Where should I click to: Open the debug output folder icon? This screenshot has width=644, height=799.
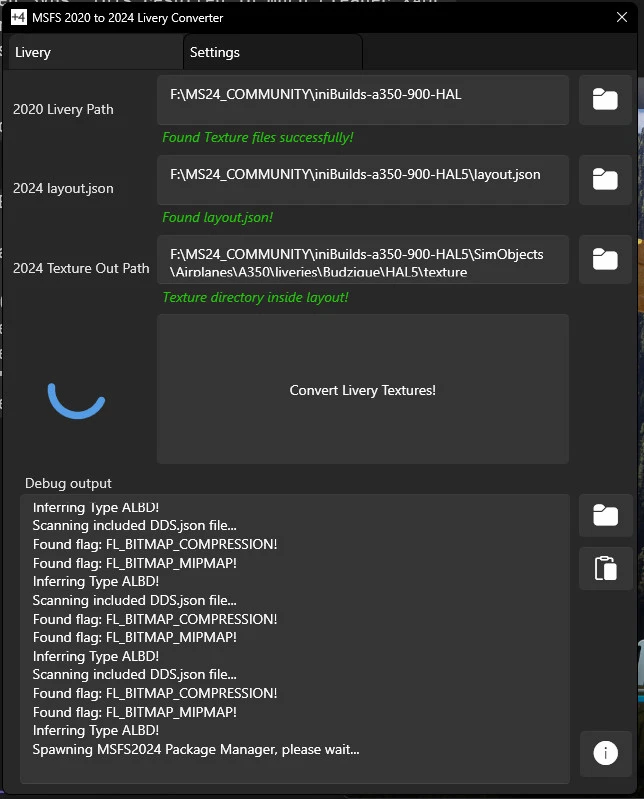coord(604,516)
